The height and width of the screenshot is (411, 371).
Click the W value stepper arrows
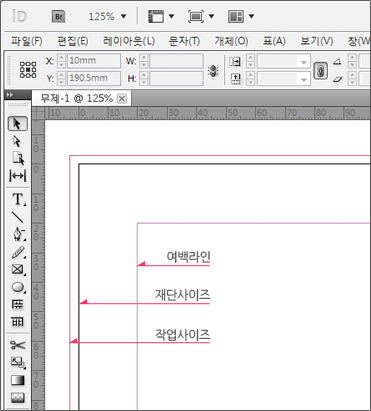click(x=143, y=61)
